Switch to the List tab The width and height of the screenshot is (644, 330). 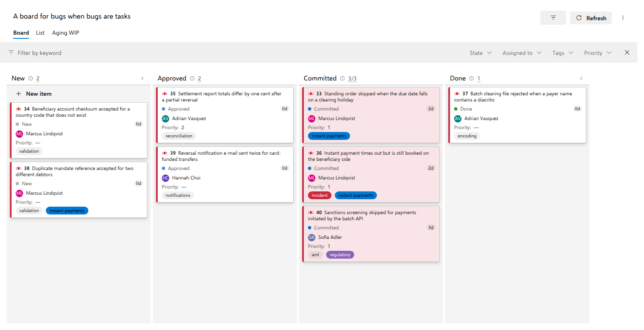[40, 33]
